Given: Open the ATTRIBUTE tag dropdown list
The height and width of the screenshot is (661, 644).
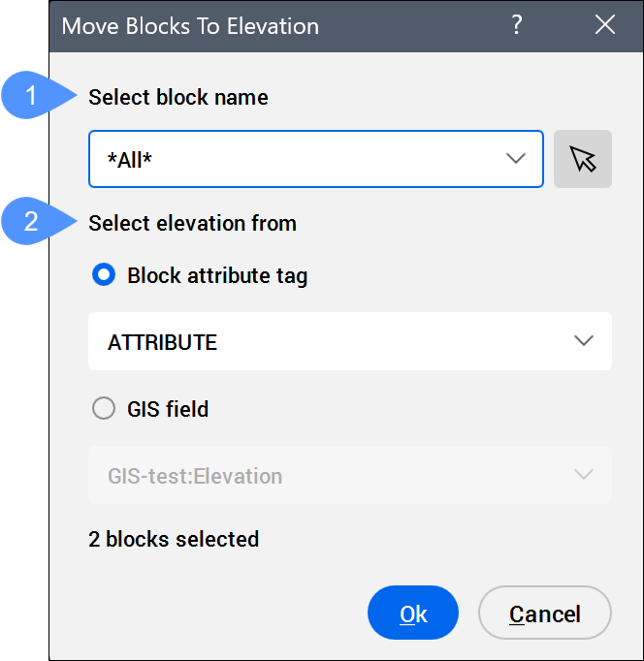Looking at the screenshot, I should pyautogui.click(x=349, y=341).
